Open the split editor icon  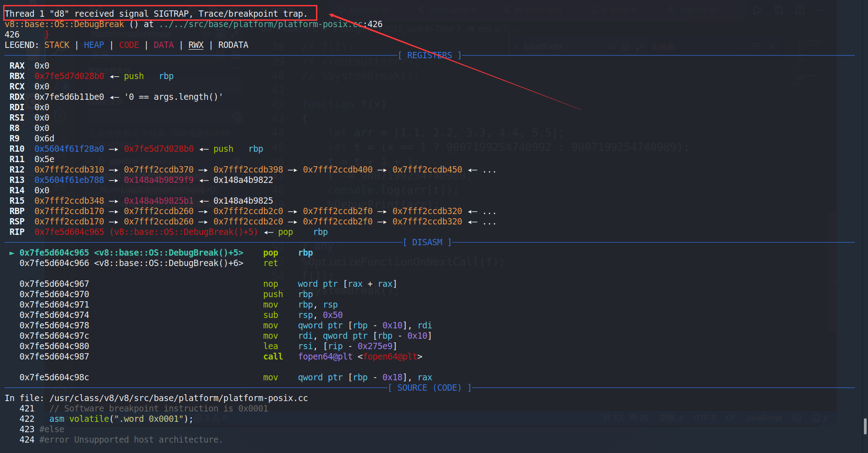(x=800, y=10)
